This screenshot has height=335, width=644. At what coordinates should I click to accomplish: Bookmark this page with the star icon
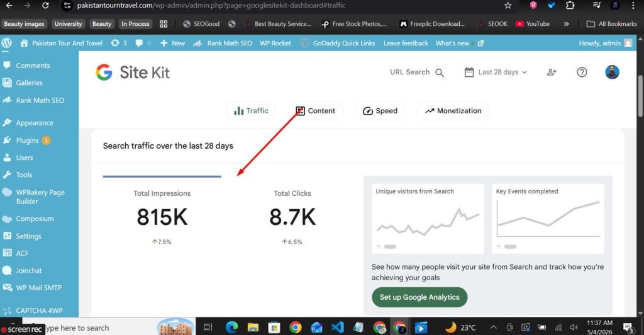[x=508, y=5]
